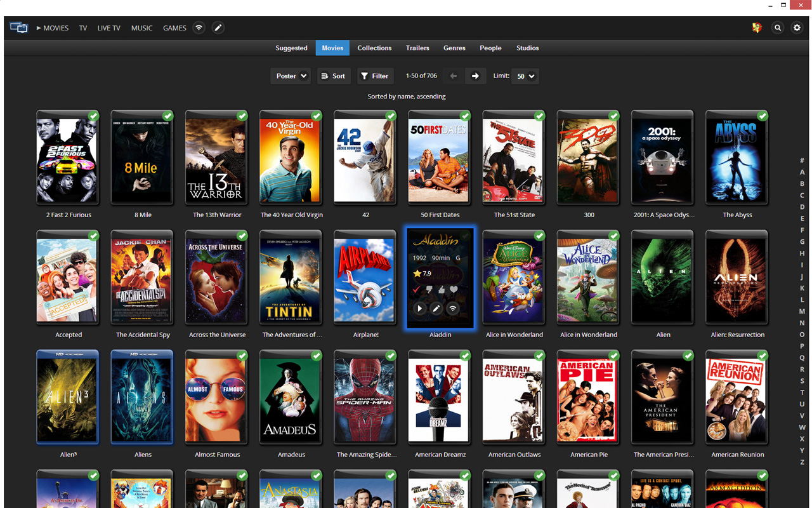Toggle watched checkmark on 2 Fast 2 Furious

point(93,116)
